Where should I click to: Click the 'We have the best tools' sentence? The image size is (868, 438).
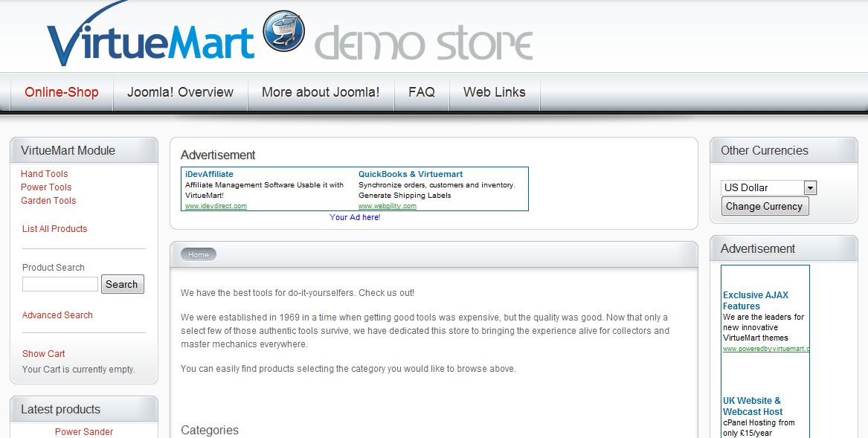(298, 293)
